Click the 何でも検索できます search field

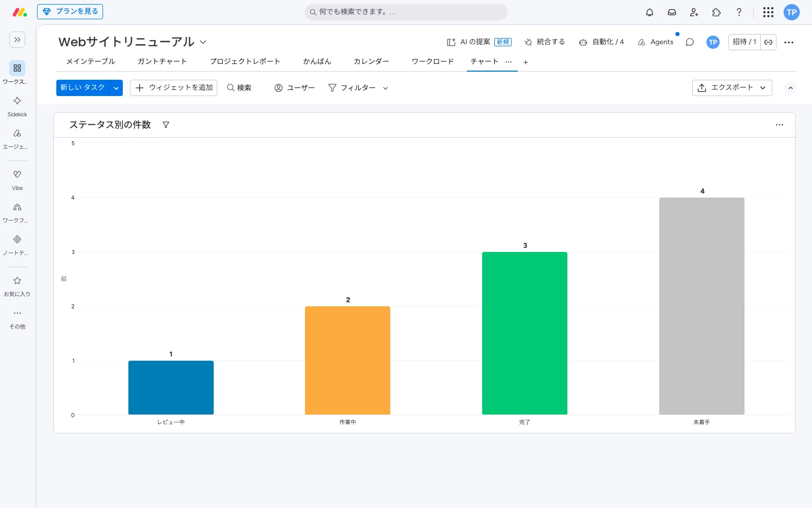coord(406,12)
